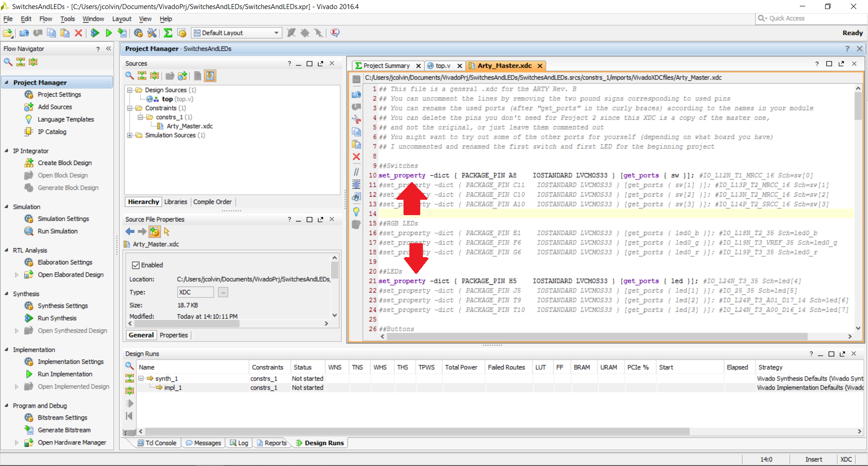Screen dimensions: 868x466
Task: Open the Default Layout dropdown
Action: point(237,33)
